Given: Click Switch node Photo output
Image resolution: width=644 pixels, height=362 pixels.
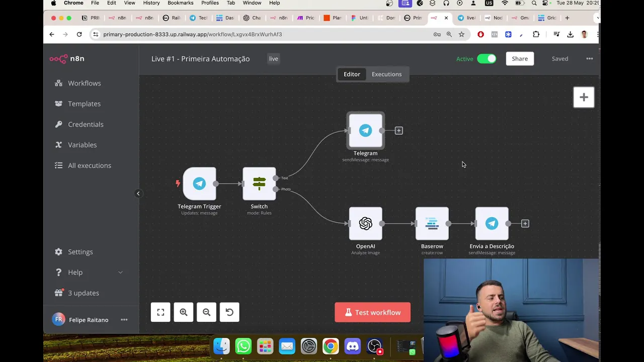Looking at the screenshot, I should click(276, 189).
